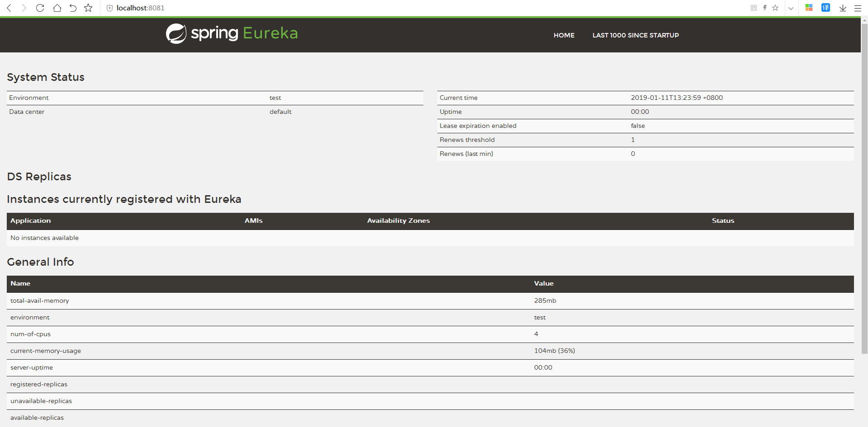The image size is (868, 427).
Task: Reload the current page
Action: point(40,8)
